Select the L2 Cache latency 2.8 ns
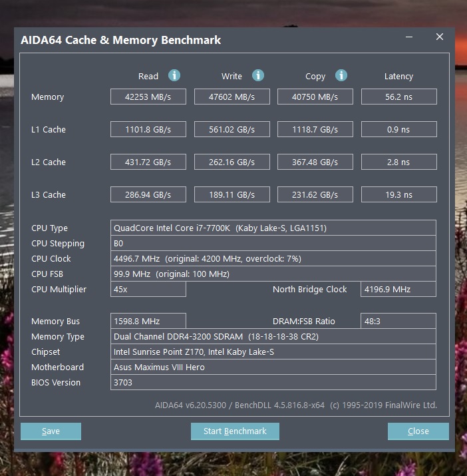467x476 pixels. pos(398,162)
